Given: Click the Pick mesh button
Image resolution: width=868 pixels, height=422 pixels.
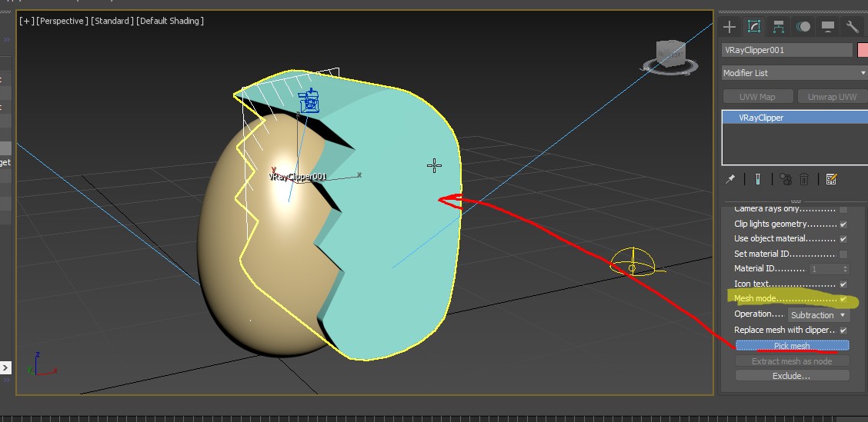Looking at the screenshot, I should (792, 346).
